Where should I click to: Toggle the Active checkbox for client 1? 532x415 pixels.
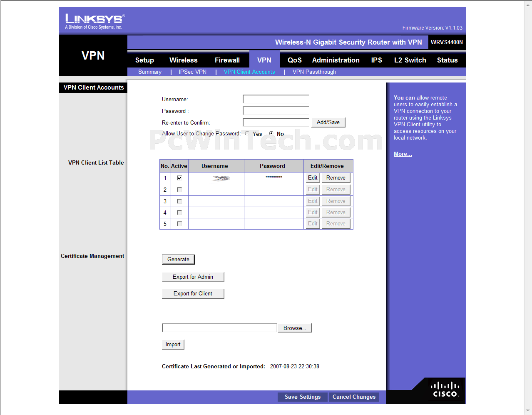tap(179, 178)
